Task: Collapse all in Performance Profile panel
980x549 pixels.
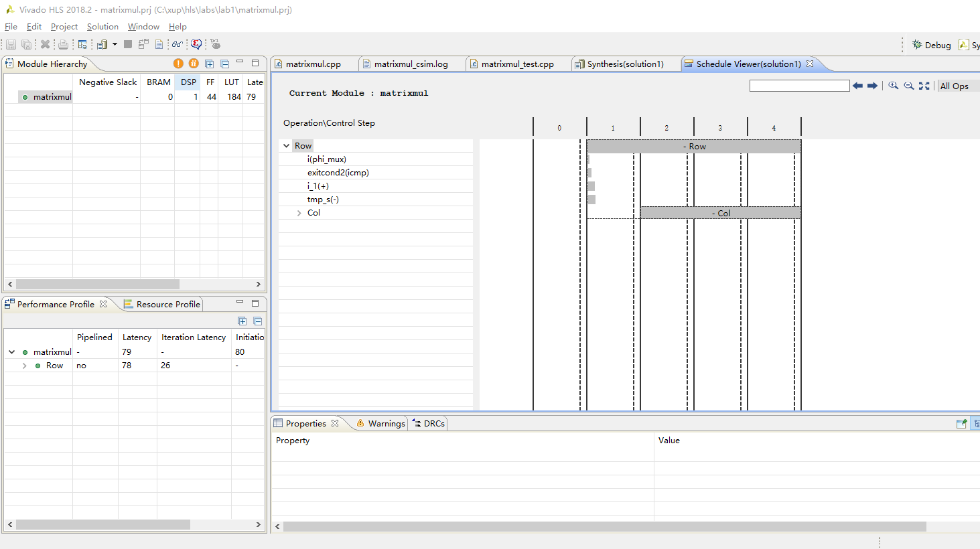Action: click(x=257, y=321)
